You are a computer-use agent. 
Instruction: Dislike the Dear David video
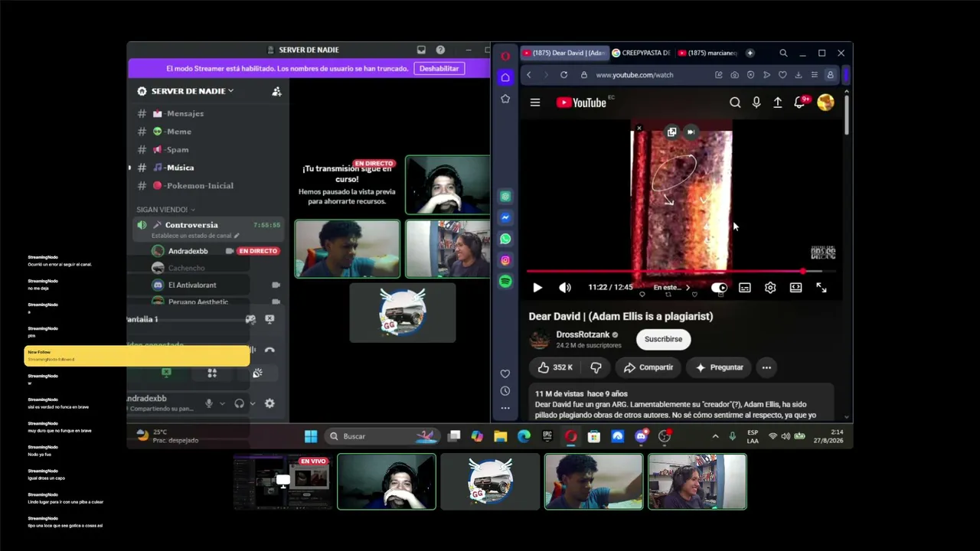[x=596, y=367]
